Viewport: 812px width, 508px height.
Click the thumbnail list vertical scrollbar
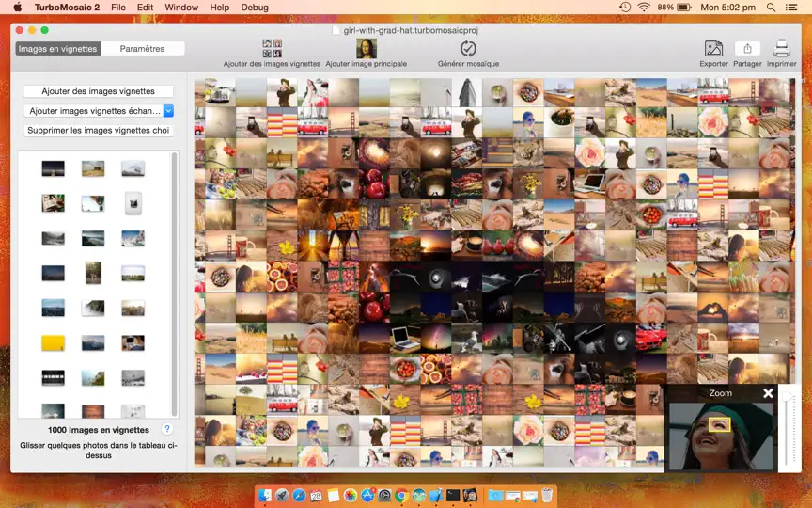[175, 284]
